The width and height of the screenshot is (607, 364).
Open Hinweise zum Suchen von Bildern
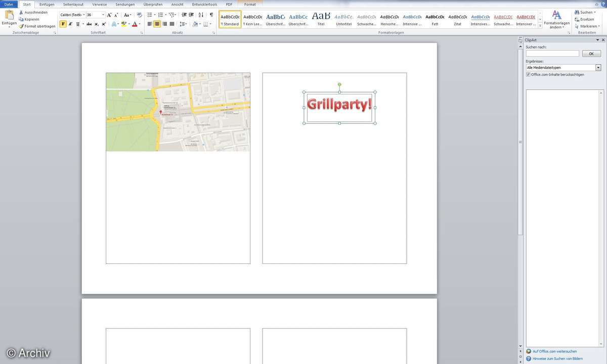pyautogui.click(x=557, y=358)
